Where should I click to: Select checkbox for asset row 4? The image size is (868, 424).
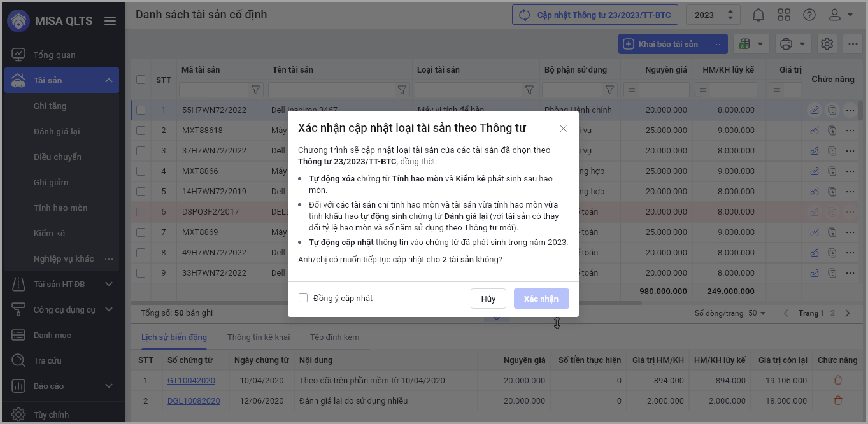coord(141,171)
